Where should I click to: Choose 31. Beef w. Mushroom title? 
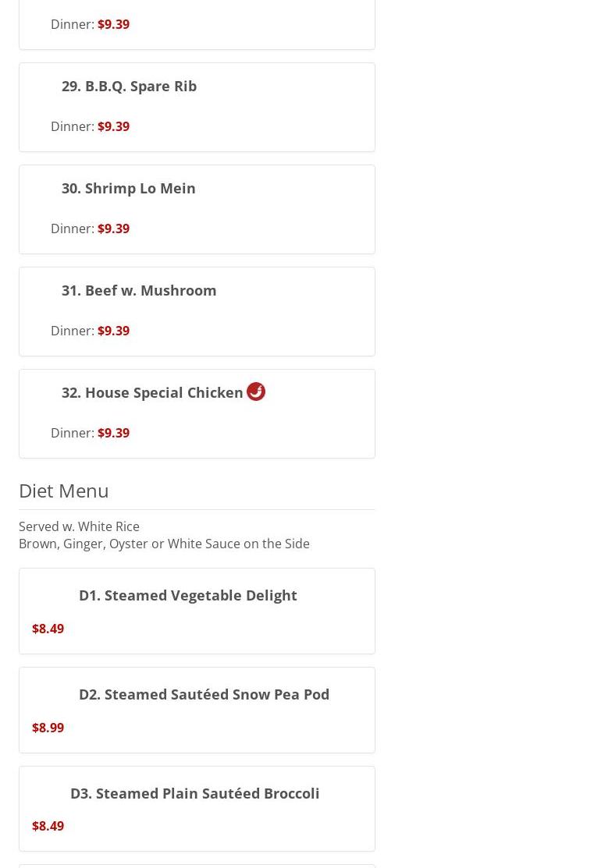139,290
